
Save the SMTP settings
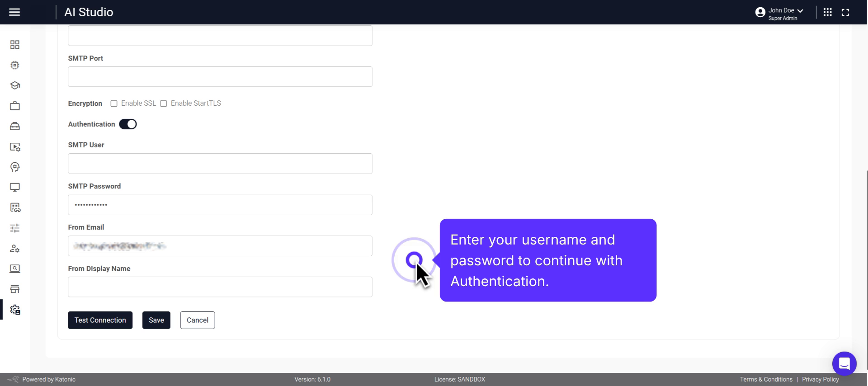click(156, 320)
